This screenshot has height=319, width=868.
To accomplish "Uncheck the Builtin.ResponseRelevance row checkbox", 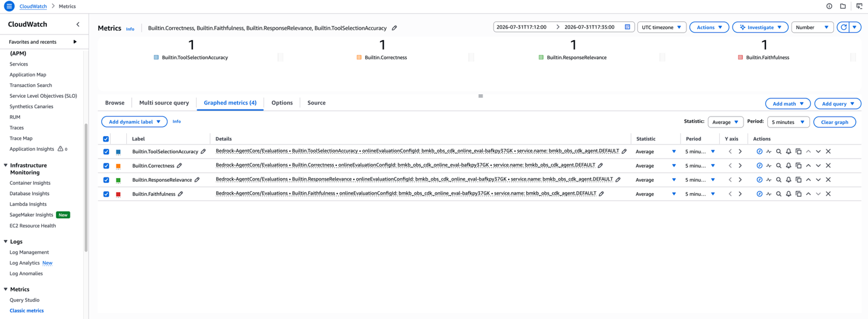I will point(106,180).
